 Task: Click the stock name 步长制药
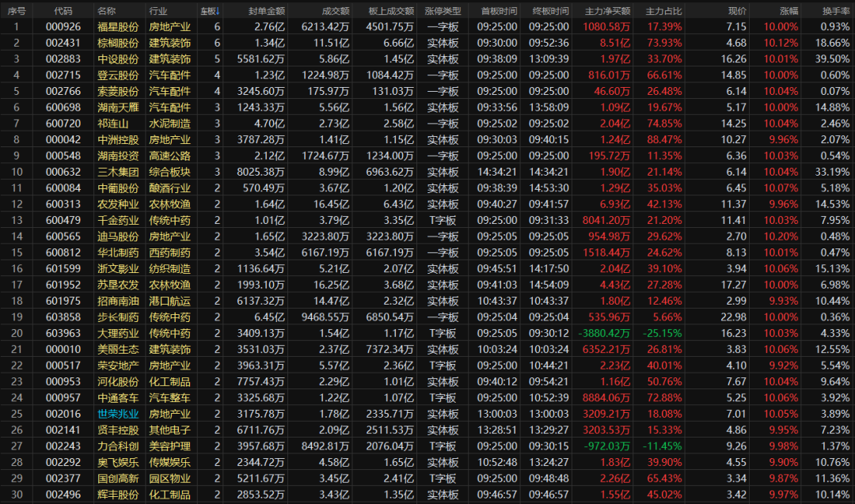(118, 317)
